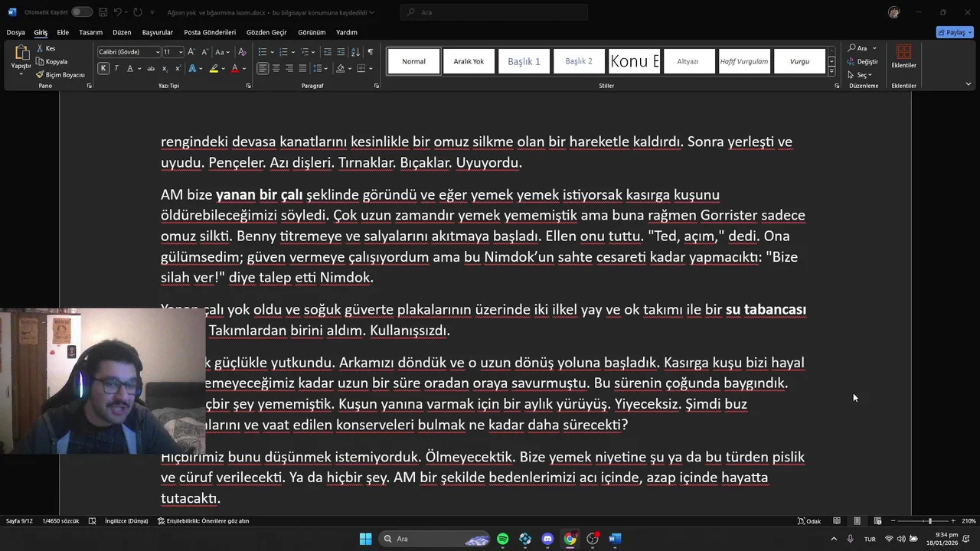Viewport: 980px width, 551px height.
Task: Apply underline to text
Action: (x=129, y=68)
